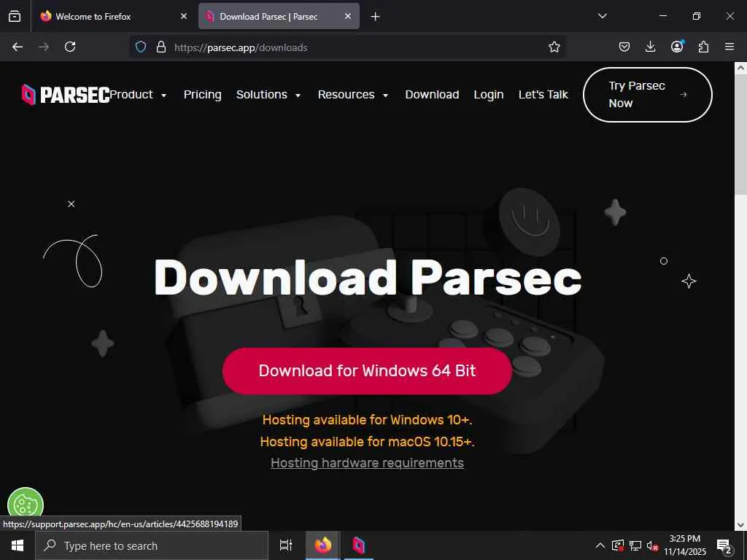Open the Windows Start menu
The width and height of the screenshot is (747, 560).
pyautogui.click(x=18, y=545)
